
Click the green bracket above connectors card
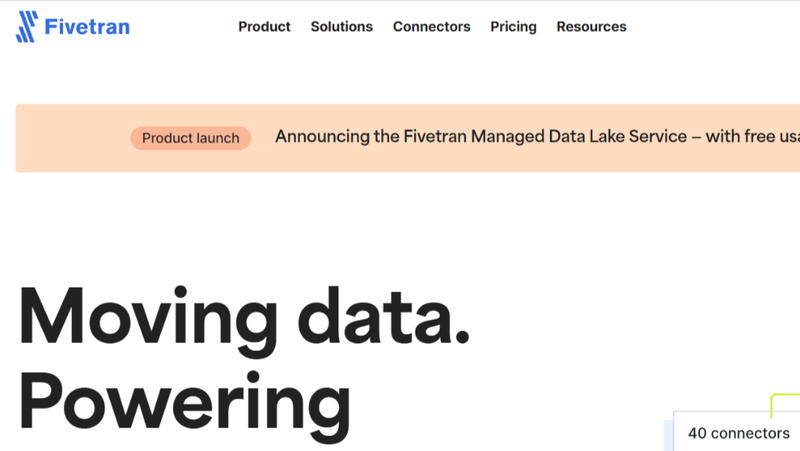(785, 404)
